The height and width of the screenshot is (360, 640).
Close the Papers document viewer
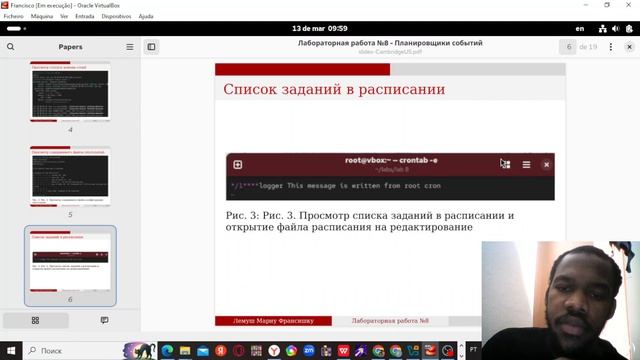[629, 47]
